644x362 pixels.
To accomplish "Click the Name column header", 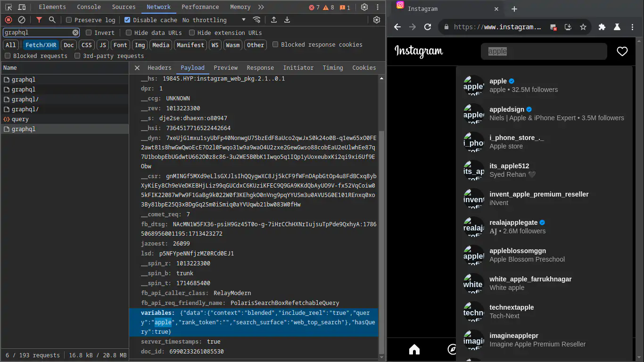I will click(x=65, y=68).
